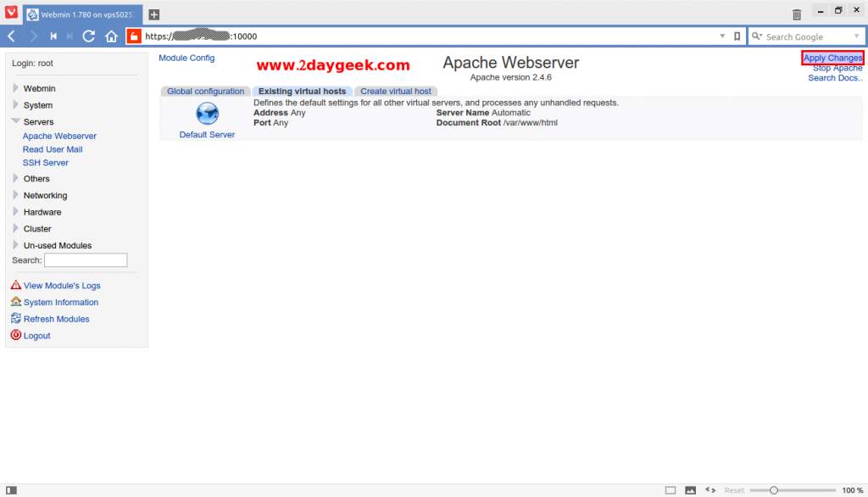
Task: Click the zoom slider handle
Action: click(774, 490)
